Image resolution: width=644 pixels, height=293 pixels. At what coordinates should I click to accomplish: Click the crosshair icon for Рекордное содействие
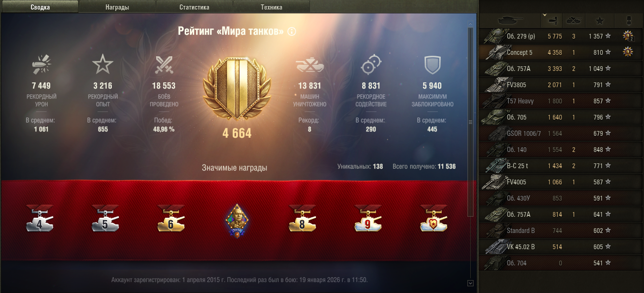(x=371, y=65)
